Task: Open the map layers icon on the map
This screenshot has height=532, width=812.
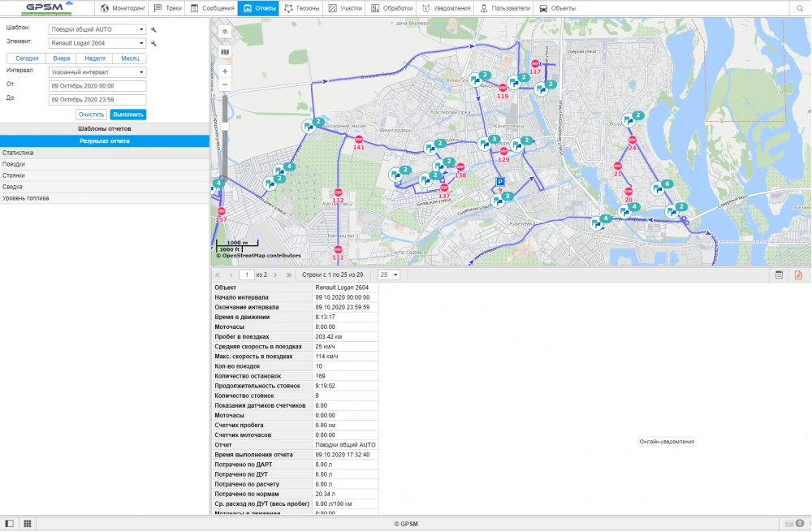Action: 223,50
